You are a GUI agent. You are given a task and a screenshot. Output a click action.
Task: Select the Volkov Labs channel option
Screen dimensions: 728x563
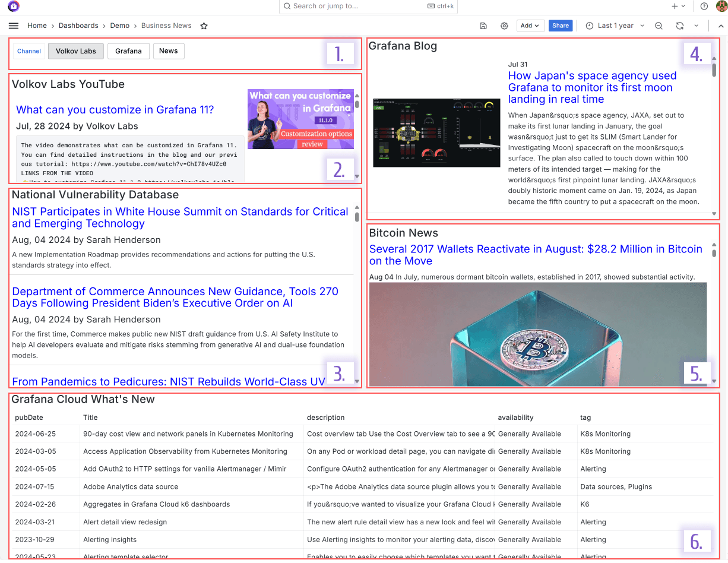pyautogui.click(x=75, y=51)
